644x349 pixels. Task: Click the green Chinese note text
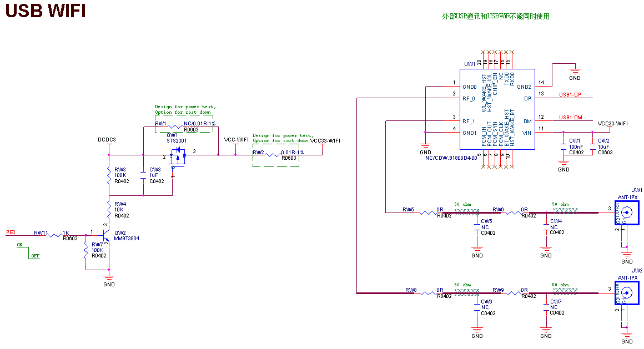coord(495,17)
